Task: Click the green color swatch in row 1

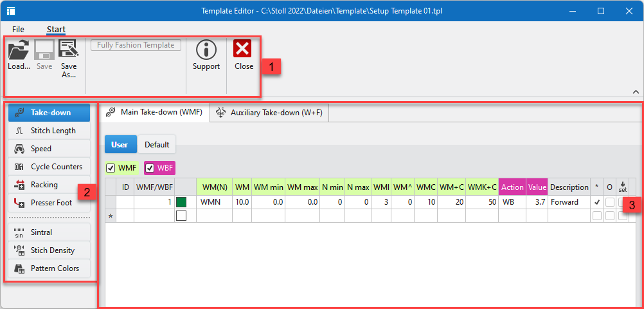Action: tap(181, 202)
